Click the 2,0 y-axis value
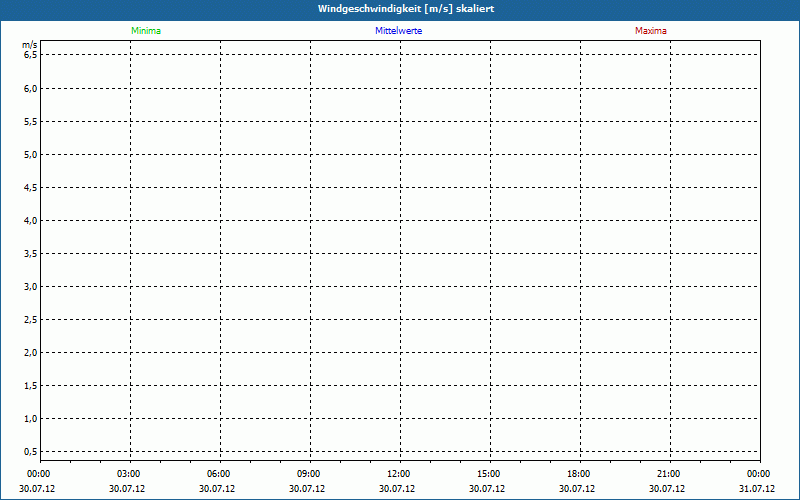Image resolution: width=800 pixels, height=500 pixels. pos(31,353)
